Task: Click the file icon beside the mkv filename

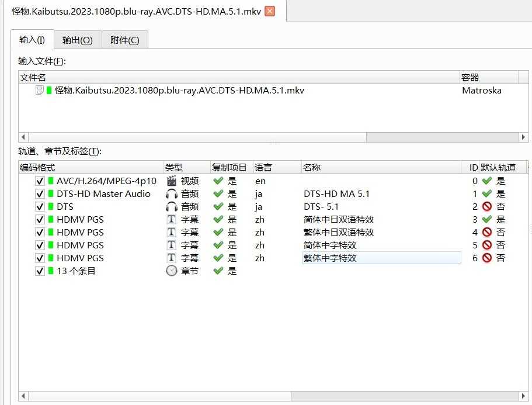Action: click(39, 90)
